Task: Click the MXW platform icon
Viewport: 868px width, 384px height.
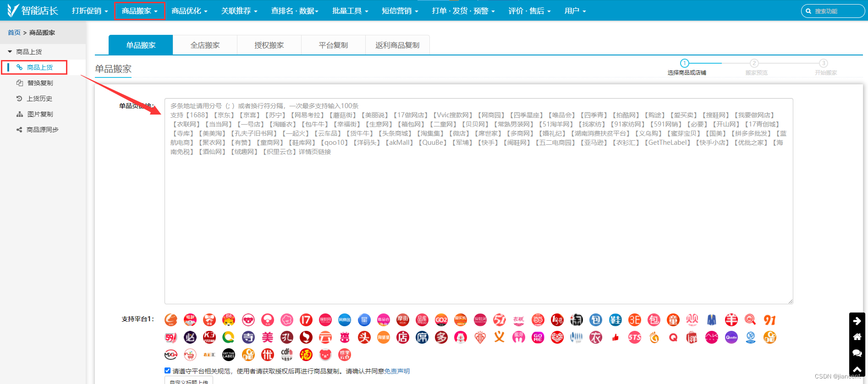Action: (171, 355)
